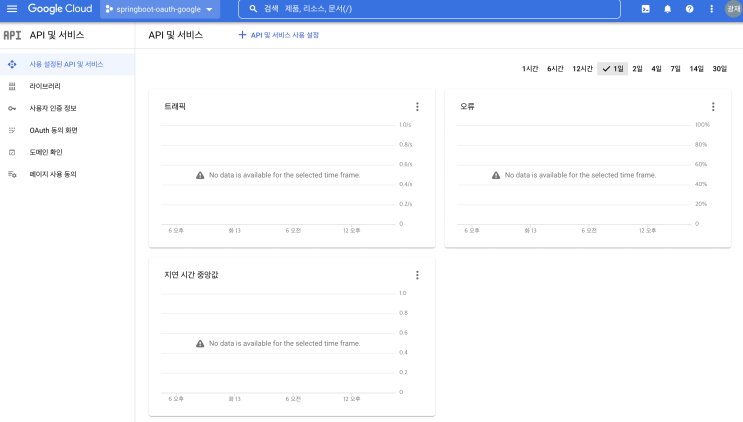The height and width of the screenshot is (422, 743).
Task: Click the No data message in 오류 chart
Action: [x=580, y=175]
